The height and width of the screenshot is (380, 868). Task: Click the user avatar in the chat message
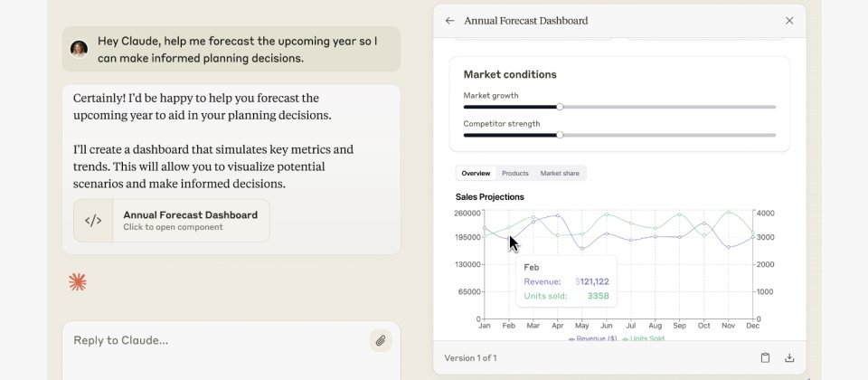click(80, 49)
